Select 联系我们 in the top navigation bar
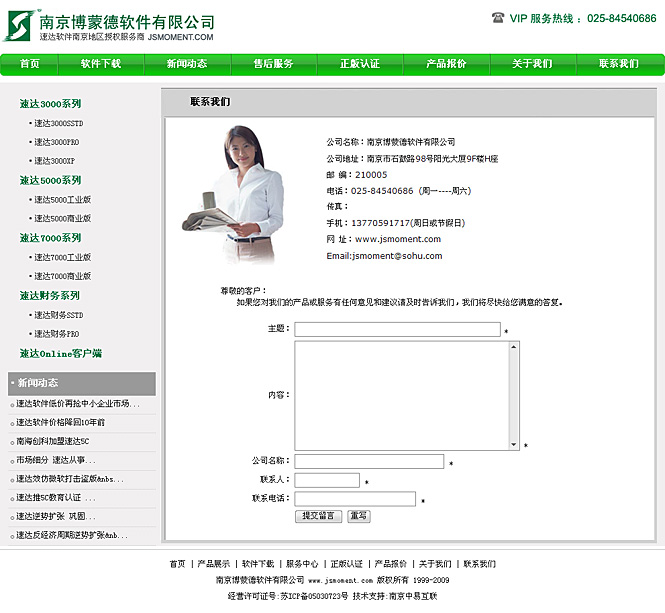The image size is (665, 613). [x=619, y=64]
